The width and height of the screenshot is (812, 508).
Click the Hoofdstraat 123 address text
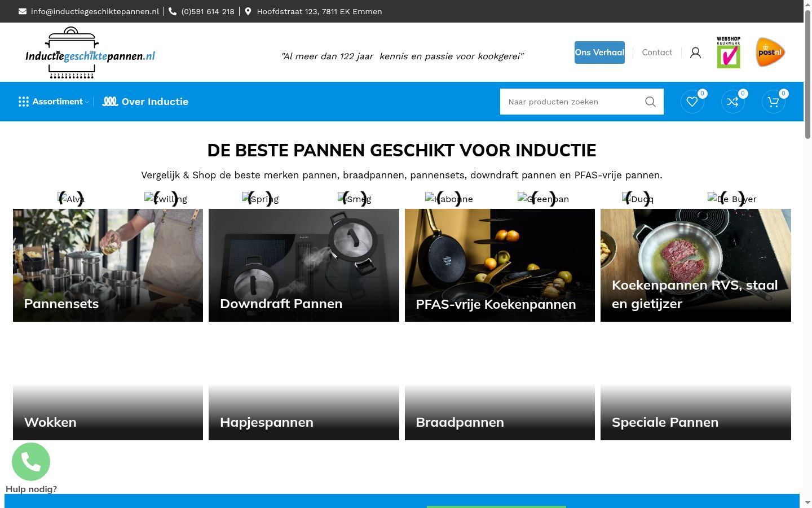(x=319, y=11)
